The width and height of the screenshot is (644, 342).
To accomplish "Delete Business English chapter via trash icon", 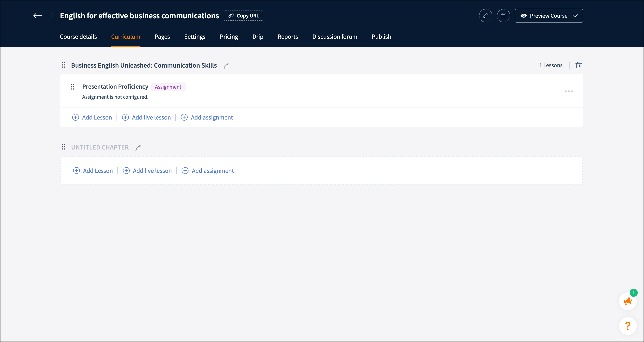I will pos(578,65).
